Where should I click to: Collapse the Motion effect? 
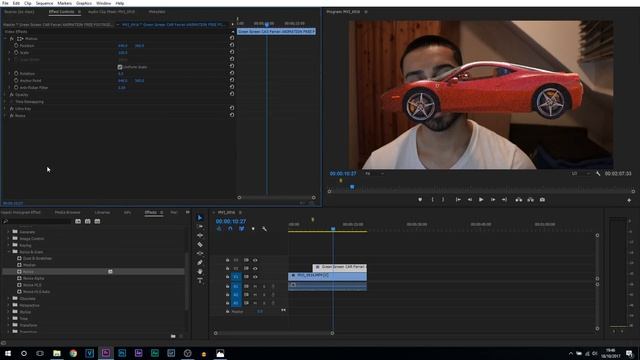(5, 38)
